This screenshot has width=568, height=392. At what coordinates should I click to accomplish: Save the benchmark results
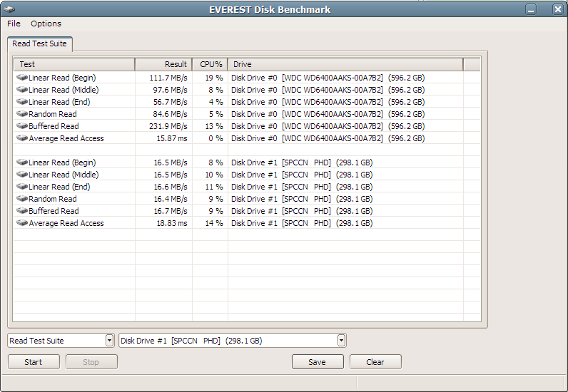[318, 362]
